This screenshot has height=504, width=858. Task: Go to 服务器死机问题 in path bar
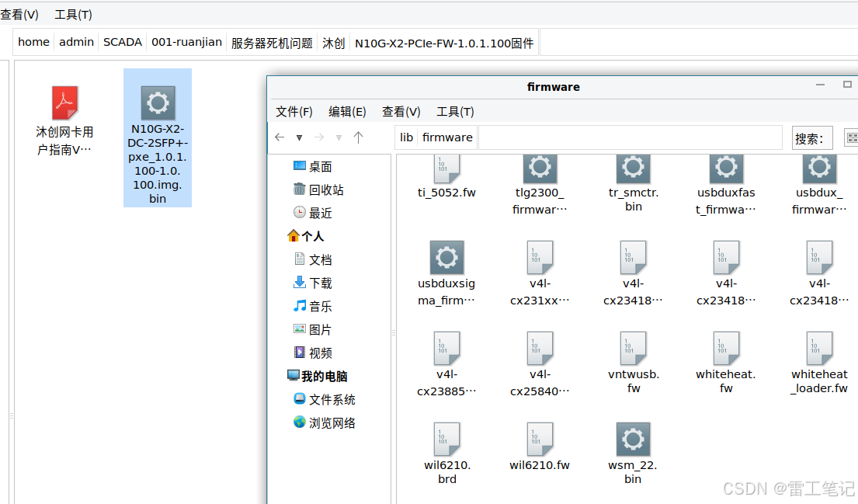[272, 43]
